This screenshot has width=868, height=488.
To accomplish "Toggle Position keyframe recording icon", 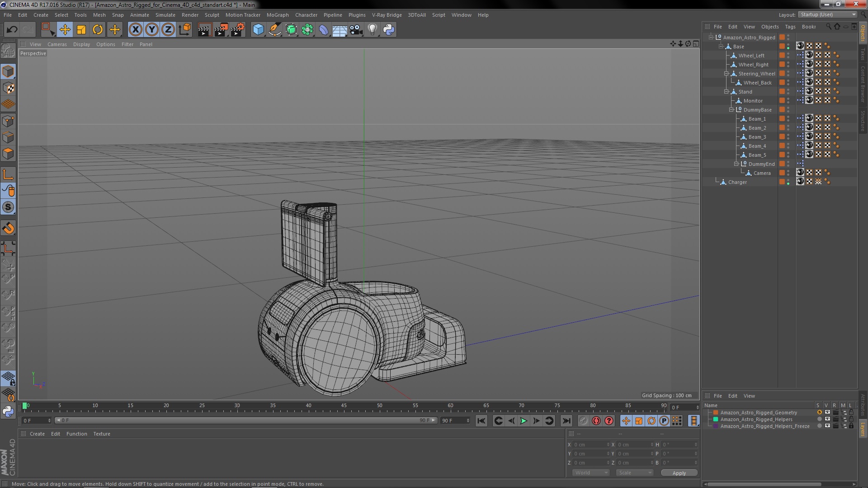I will [626, 421].
